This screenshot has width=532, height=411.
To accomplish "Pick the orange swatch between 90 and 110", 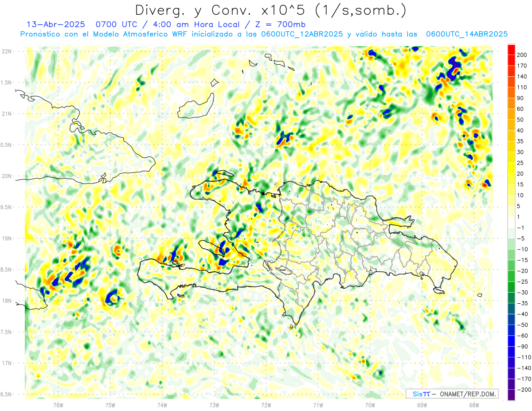I will tap(511, 93).
